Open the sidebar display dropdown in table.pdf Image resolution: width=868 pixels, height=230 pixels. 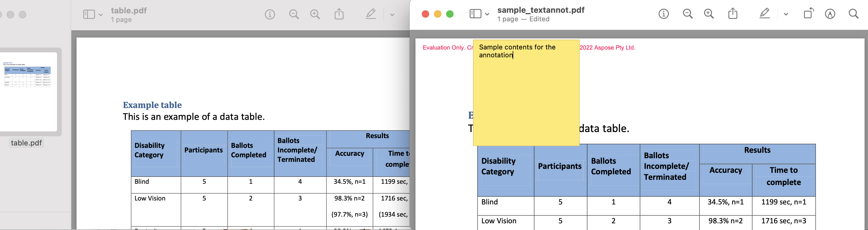point(100,15)
